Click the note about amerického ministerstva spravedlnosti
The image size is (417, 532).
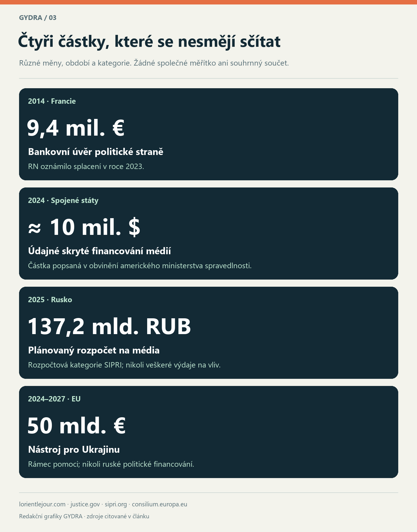click(x=140, y=266)
